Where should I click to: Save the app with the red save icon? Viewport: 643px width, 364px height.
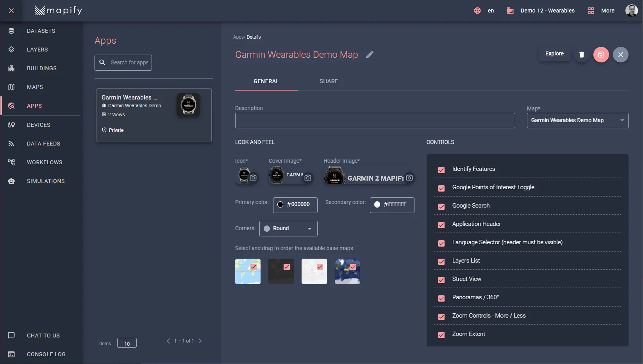pos(601,55)
